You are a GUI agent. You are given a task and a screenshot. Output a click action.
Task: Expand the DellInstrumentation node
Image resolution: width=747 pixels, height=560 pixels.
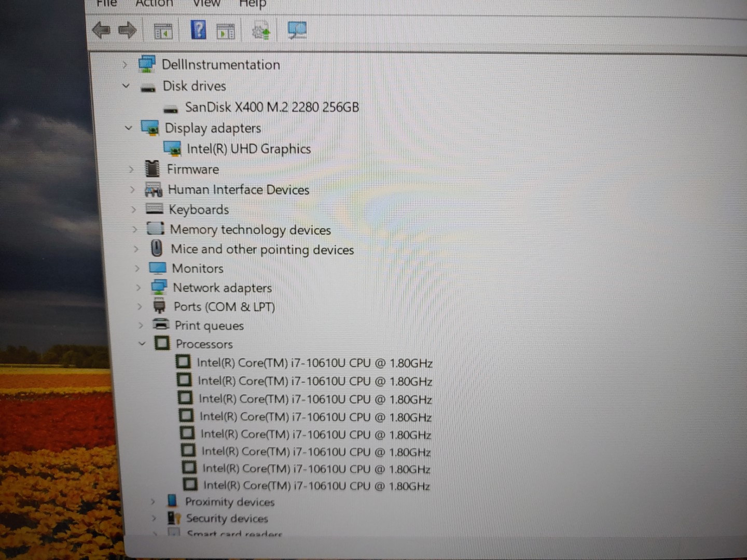point(125,65)
